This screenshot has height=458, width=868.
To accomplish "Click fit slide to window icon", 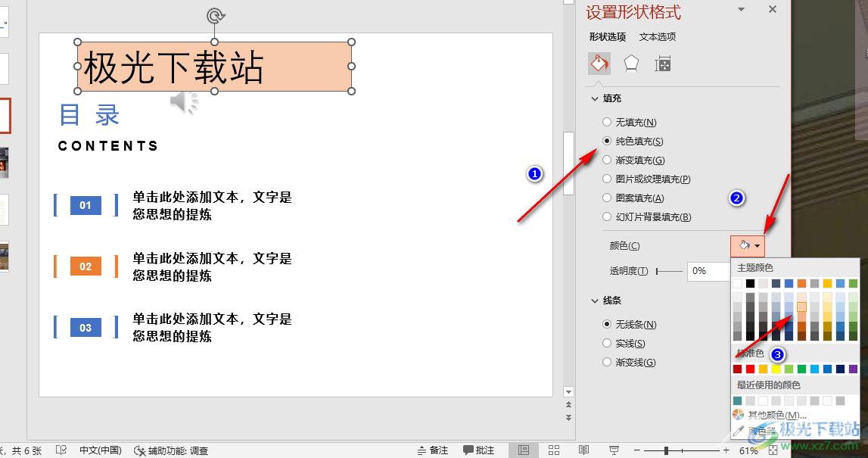I will [x=773, y=450].
